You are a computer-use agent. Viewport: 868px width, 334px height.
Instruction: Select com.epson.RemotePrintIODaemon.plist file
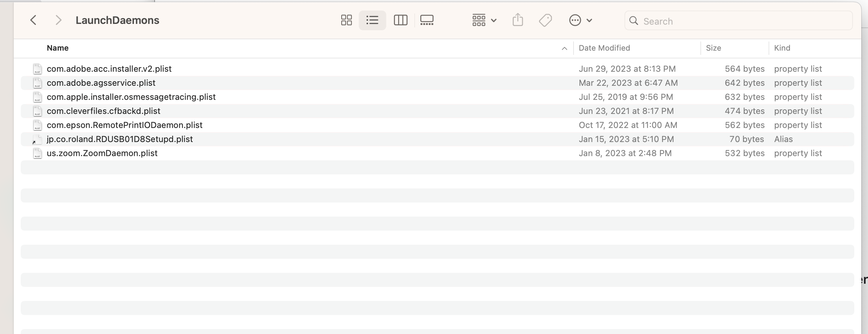(124, 125)
